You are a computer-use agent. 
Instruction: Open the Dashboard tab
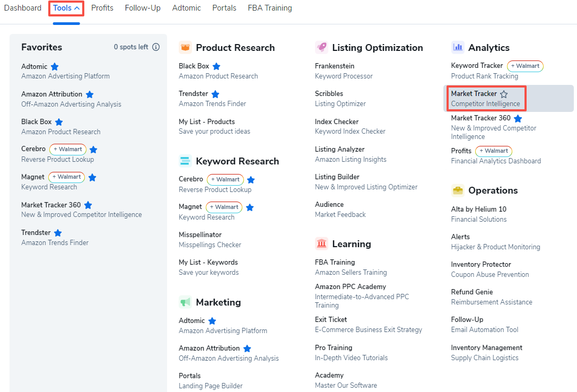point(22,8)
